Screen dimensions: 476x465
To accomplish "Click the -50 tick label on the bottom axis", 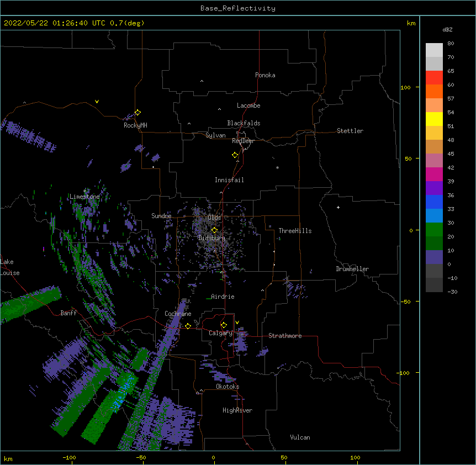I will pos(141,458).
